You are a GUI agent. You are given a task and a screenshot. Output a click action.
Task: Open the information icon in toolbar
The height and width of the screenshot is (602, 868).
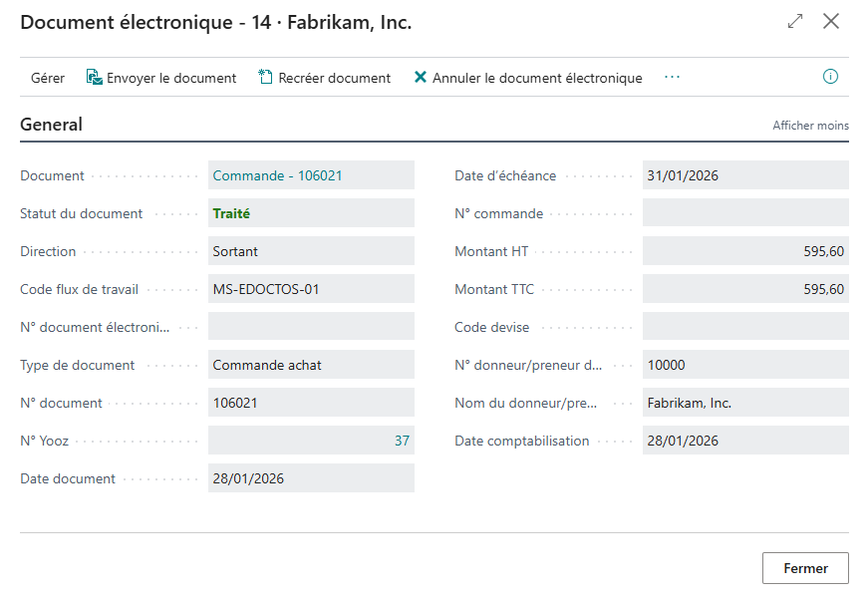(830, 77)
